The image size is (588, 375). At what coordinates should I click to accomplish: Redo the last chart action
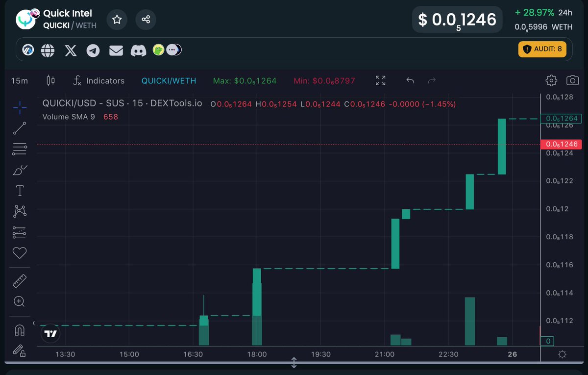pos(432,81)
